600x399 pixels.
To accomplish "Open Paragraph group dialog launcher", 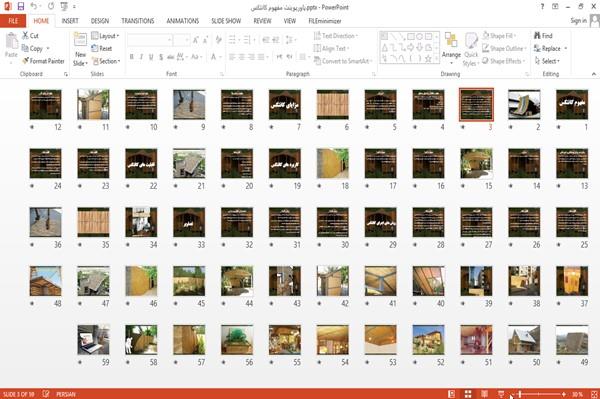I will tap(373, 74).
